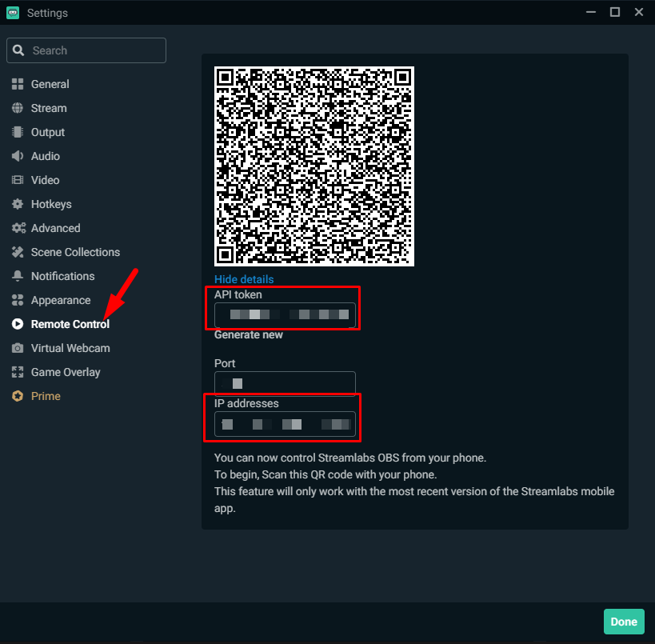Click the Hide details link
The height and width of the screenshot is (644, 655).
pos(244,279)
